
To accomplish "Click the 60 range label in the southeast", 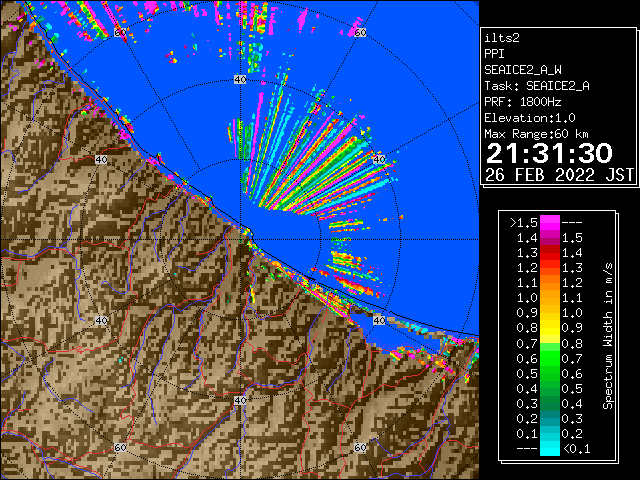I will 360,447.
